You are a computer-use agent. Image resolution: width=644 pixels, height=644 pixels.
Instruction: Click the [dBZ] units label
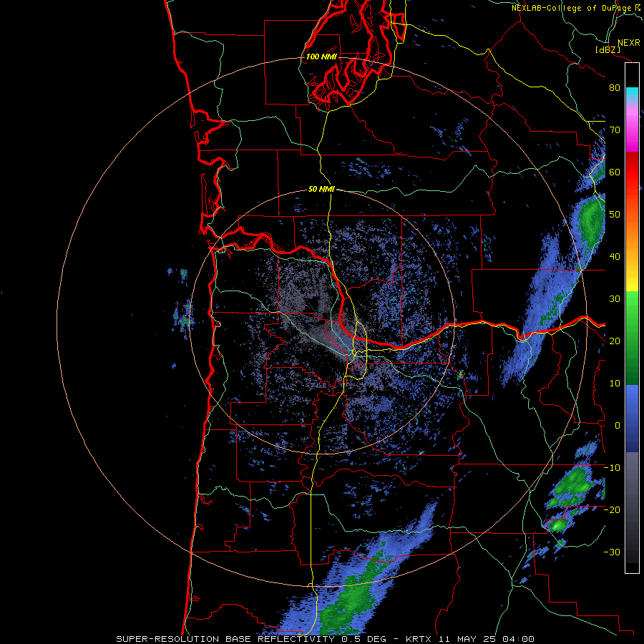(608, 49)
